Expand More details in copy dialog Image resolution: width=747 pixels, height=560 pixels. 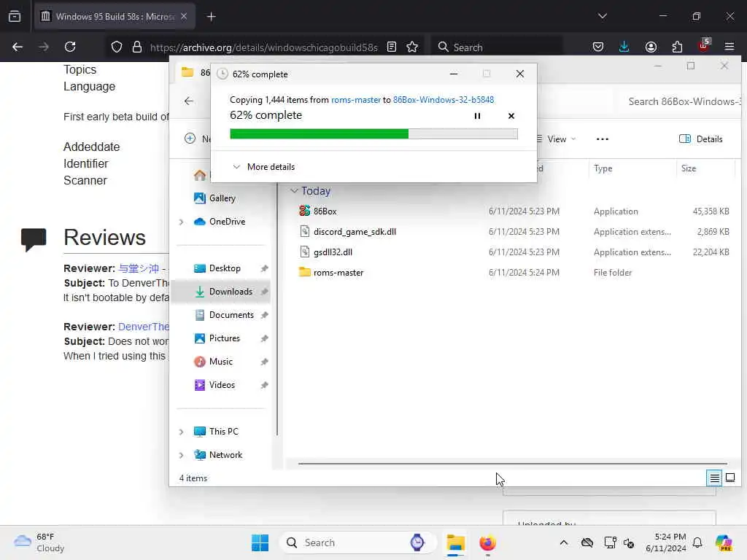point(263,167)
